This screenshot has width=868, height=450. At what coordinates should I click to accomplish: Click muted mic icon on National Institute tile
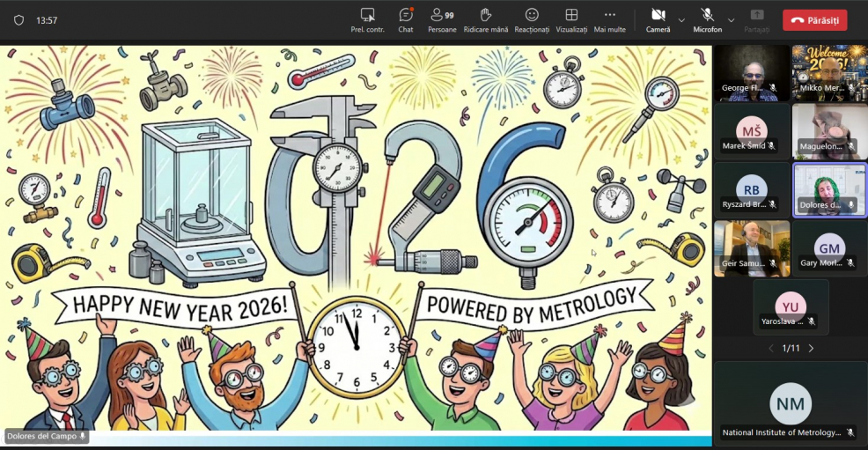click(851, 432)
